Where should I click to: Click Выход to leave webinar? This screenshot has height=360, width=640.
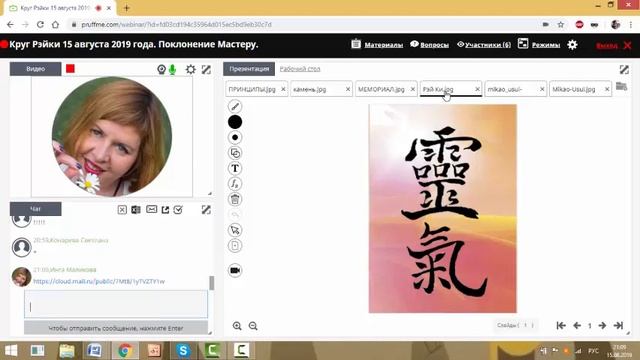coord(613,45)
